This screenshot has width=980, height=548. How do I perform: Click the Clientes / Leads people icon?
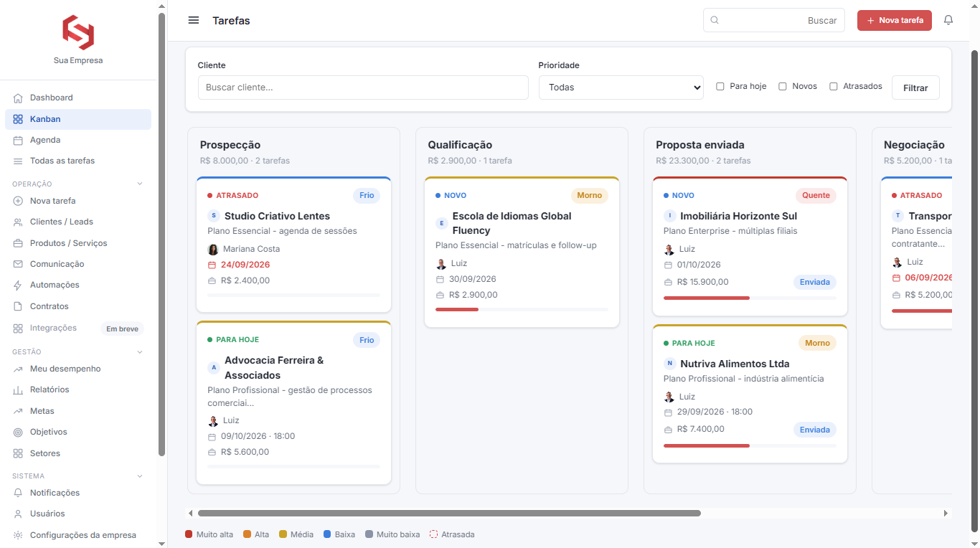(18, 222)
